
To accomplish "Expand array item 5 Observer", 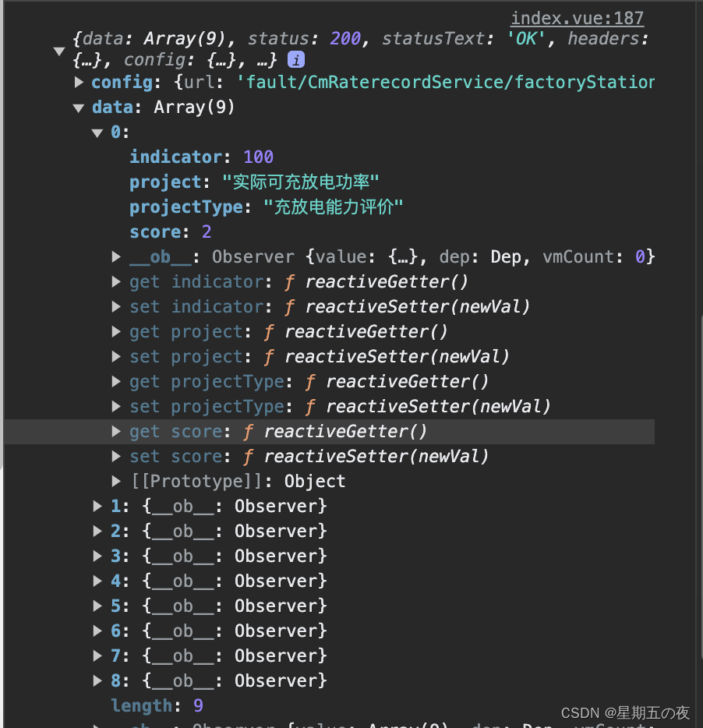I will coord(97,606).
